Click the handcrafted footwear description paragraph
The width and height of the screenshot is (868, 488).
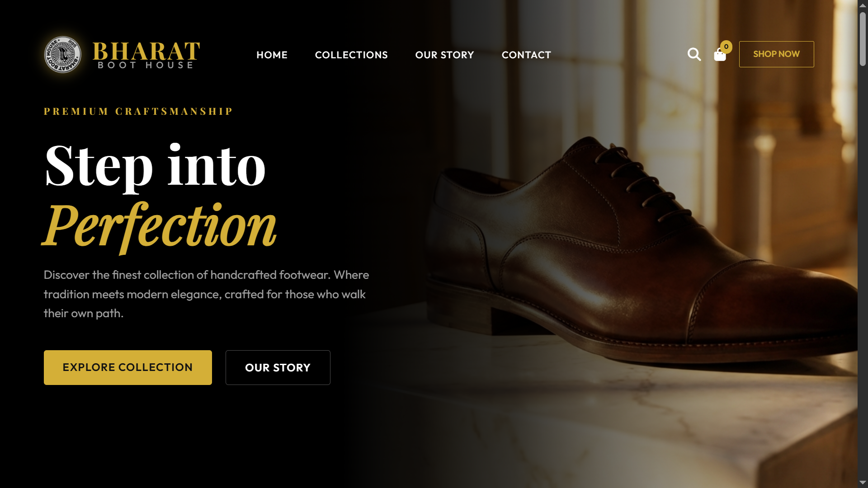pos(206,294)
